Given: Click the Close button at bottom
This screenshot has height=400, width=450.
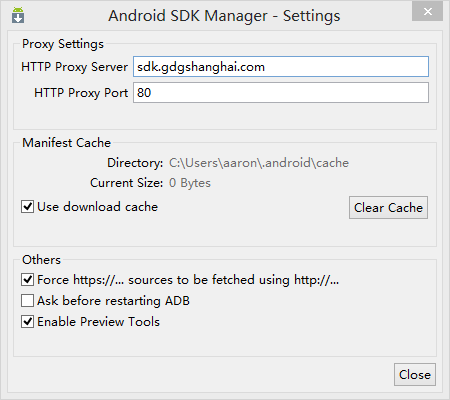Looking at the screenshot, I should (x=415, y=375).
